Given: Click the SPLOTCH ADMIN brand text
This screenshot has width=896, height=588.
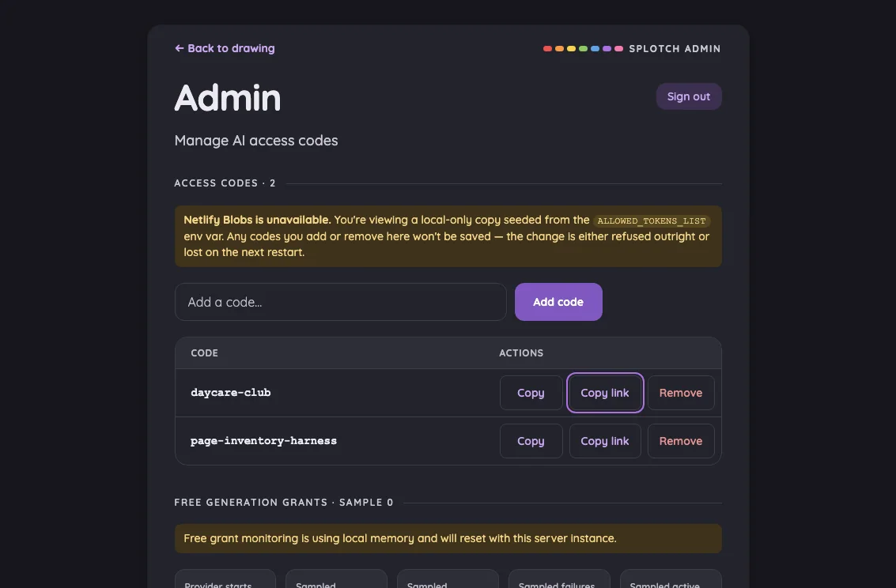Looking at the screenshot, I should (x=675, y=48).
